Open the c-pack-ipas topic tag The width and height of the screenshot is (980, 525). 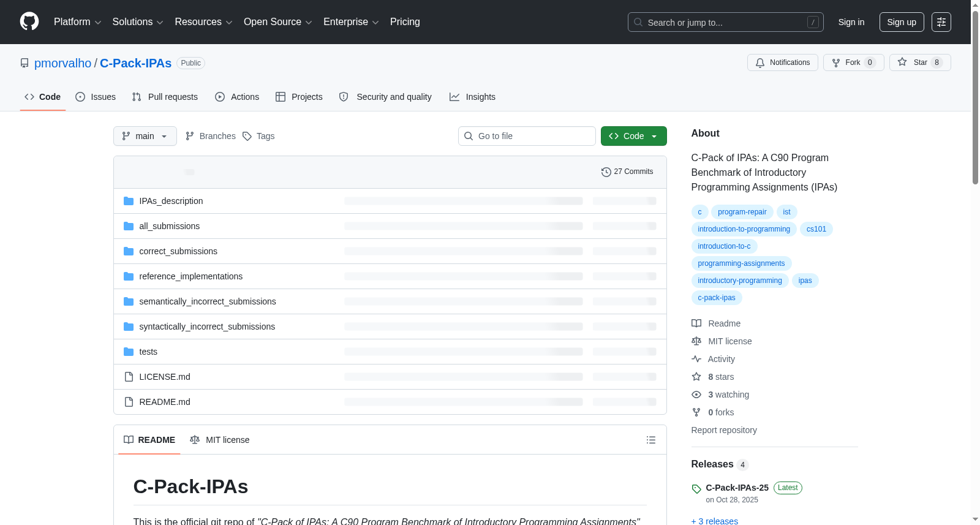click(717, 298)
